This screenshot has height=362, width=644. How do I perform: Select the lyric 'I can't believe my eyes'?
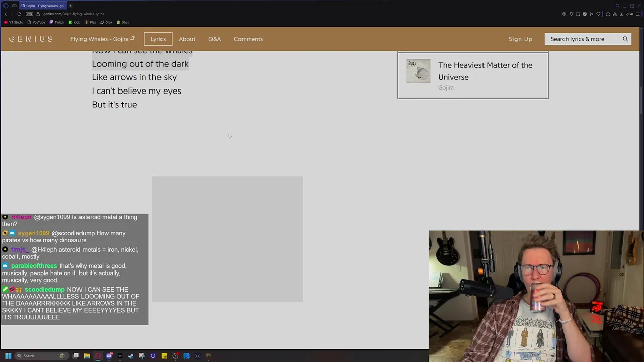(x=136, y=91)
